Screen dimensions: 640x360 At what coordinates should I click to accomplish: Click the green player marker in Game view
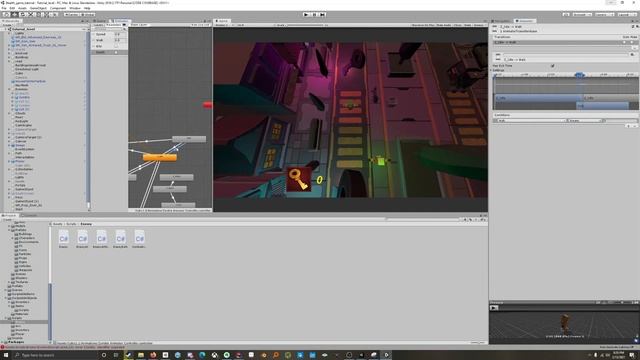(x=381, y=161)
